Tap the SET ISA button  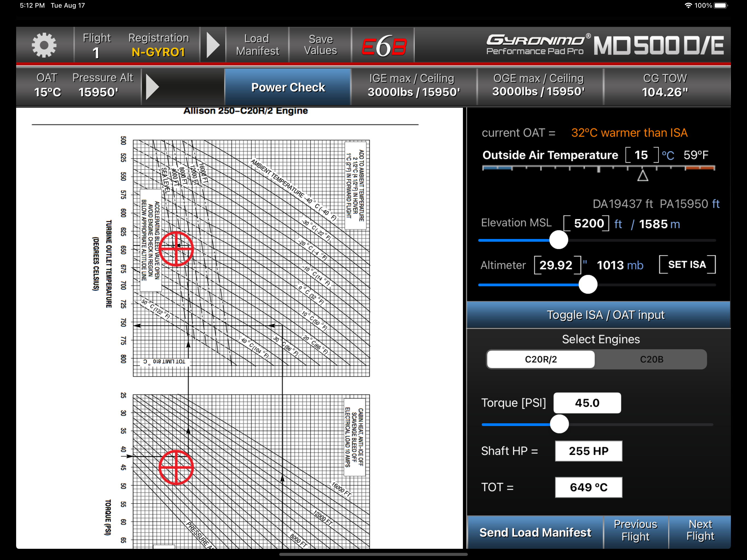tap(687, 264)
